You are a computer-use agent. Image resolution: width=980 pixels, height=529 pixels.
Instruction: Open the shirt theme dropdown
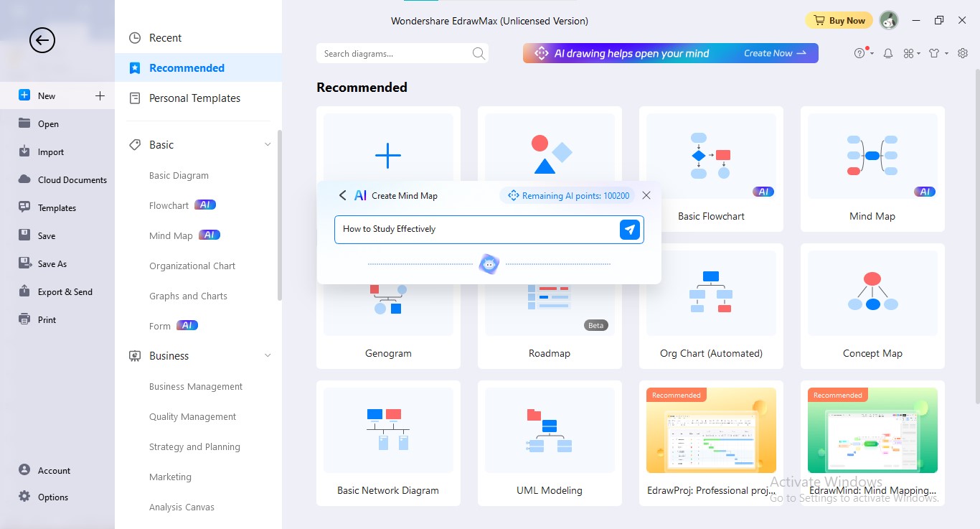[x=938, y=53]
